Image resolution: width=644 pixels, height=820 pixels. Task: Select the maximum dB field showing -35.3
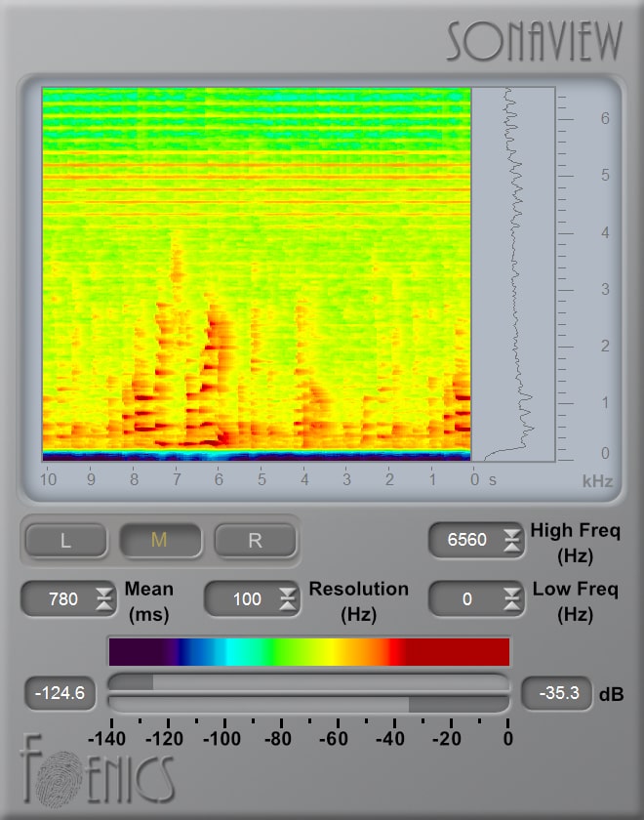(556, 694)
